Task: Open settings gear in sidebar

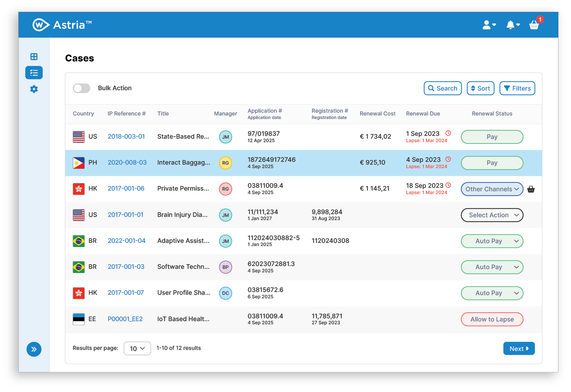Action: click(34, 89)
